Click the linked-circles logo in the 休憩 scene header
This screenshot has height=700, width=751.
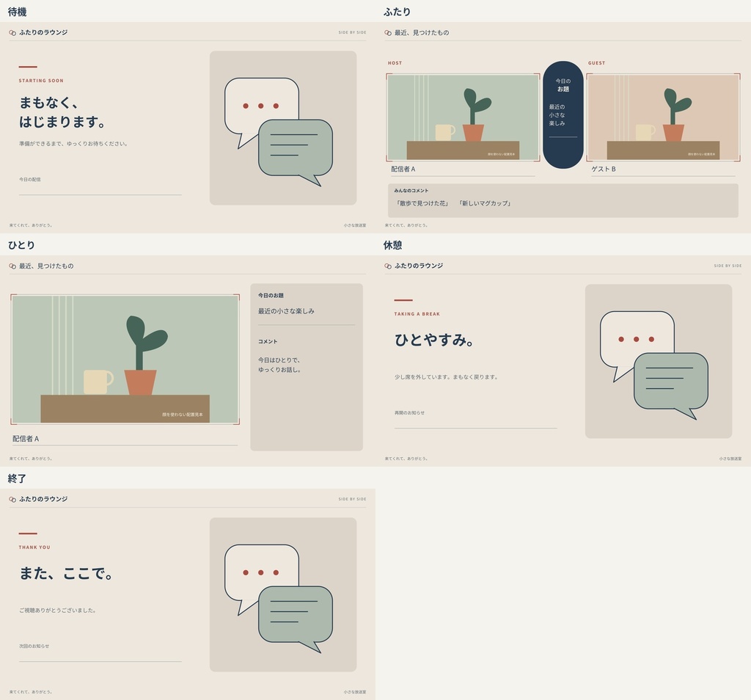388,266
